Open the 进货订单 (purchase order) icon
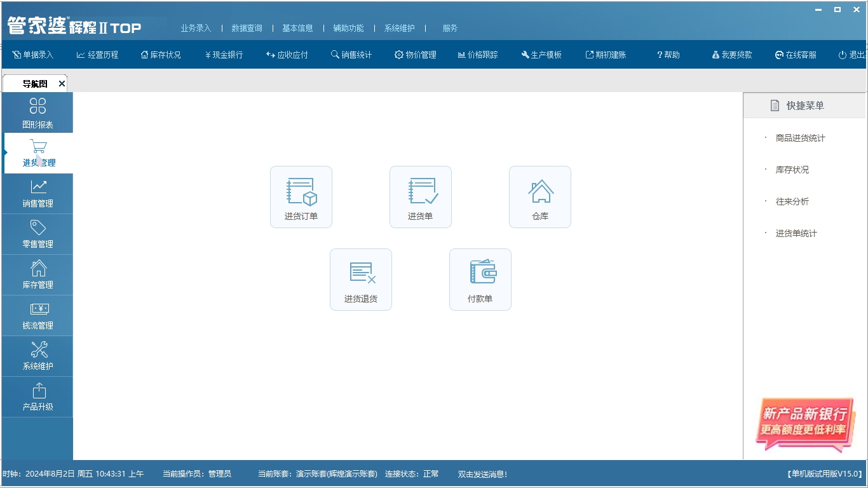 (x=301, y=196)
